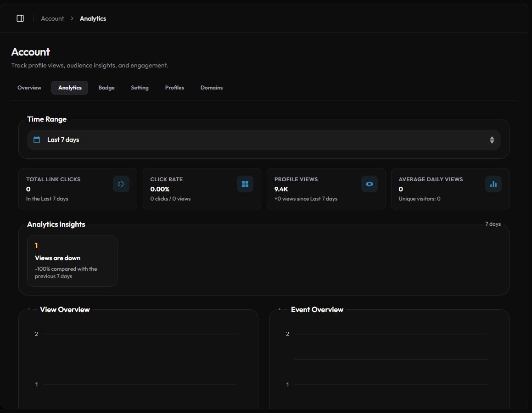Click the 'In the Last 7 days' text
532x413 pixels.
[x=47, y=199]
